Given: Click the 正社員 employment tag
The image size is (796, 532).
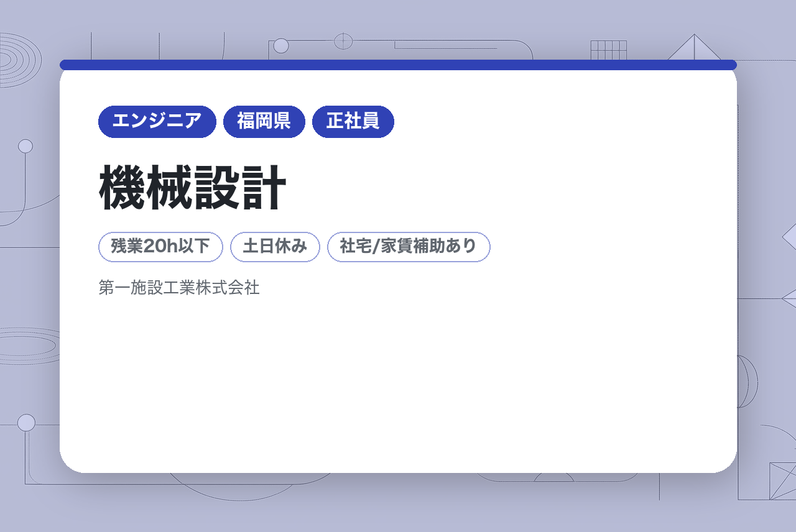Looking at the screenshot, I should pyautogui.click(x=353, y=122).
